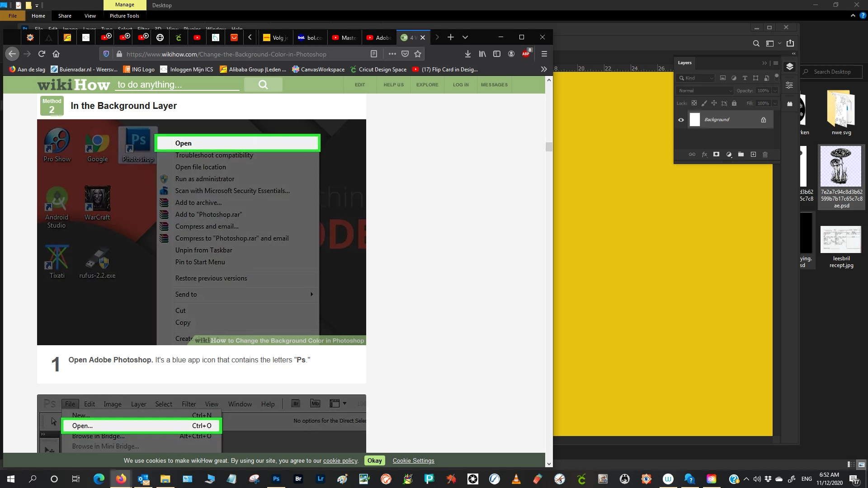The image size is (868, 488).
Task: Open the Adjustments panel icon
Action: click(x=789, y=85)
